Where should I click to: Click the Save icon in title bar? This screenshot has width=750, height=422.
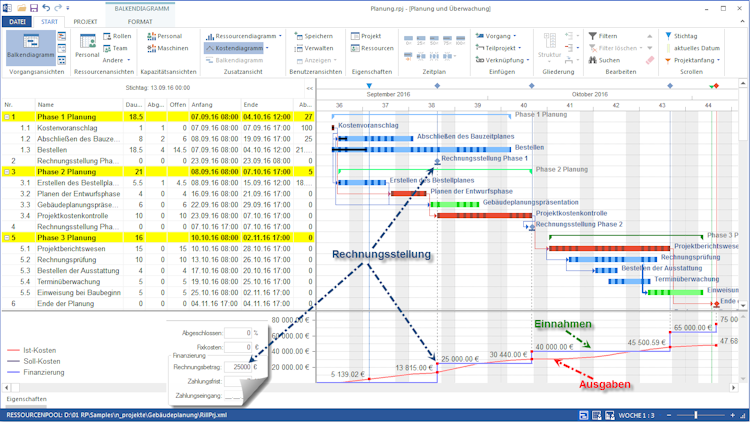coord(33,8)
